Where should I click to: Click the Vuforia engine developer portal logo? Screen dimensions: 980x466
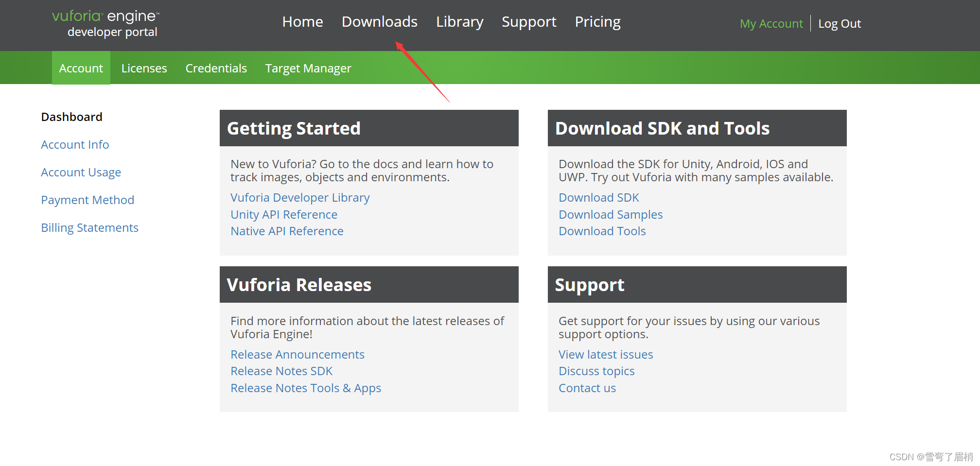click(105, 23)
